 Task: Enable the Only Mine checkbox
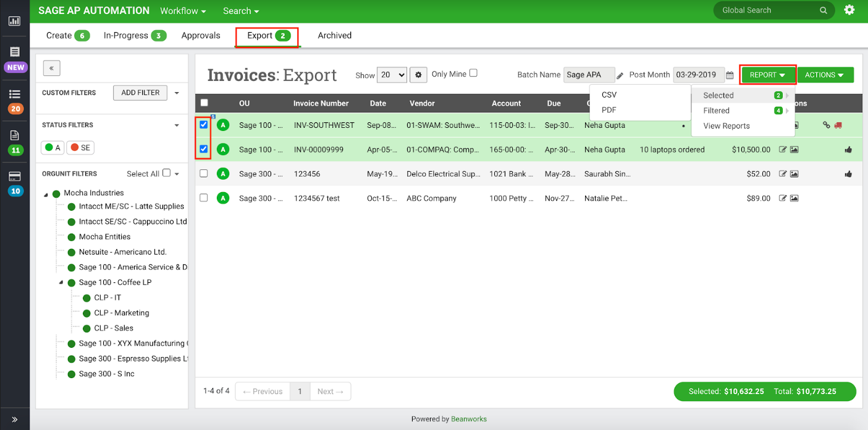coord(473,73)
